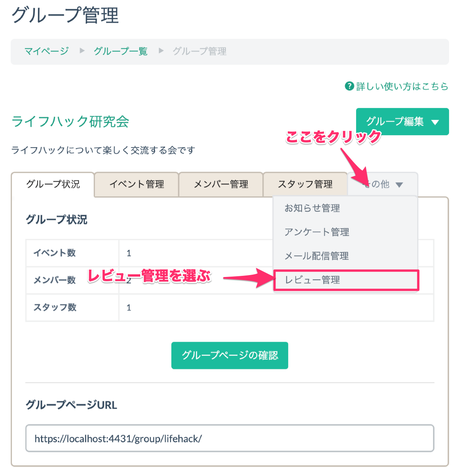Switch to the イベント管理 tab

[x=137, y=184]
